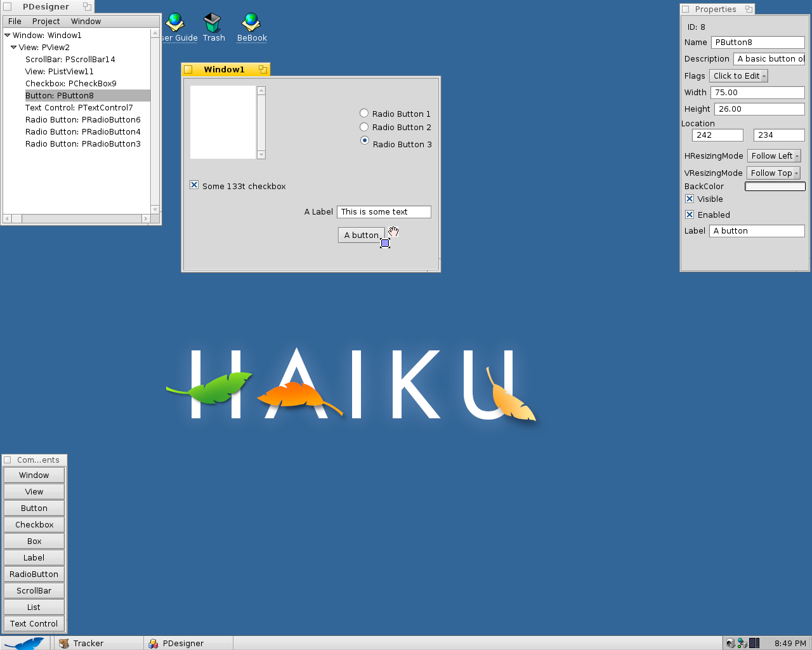Click the Location field showing 234
This screenshot has height=650, width=812.
coord(779,135)
